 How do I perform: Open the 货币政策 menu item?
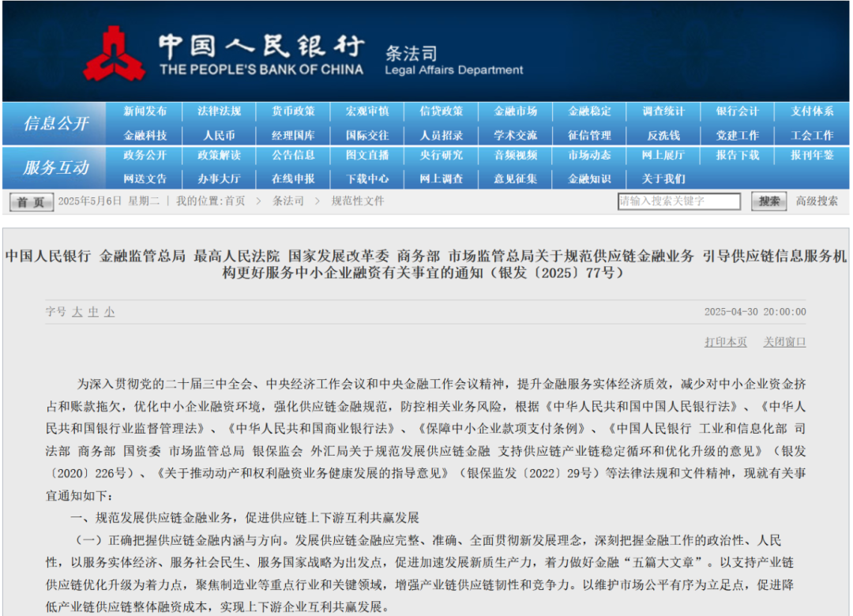[293, 111]
